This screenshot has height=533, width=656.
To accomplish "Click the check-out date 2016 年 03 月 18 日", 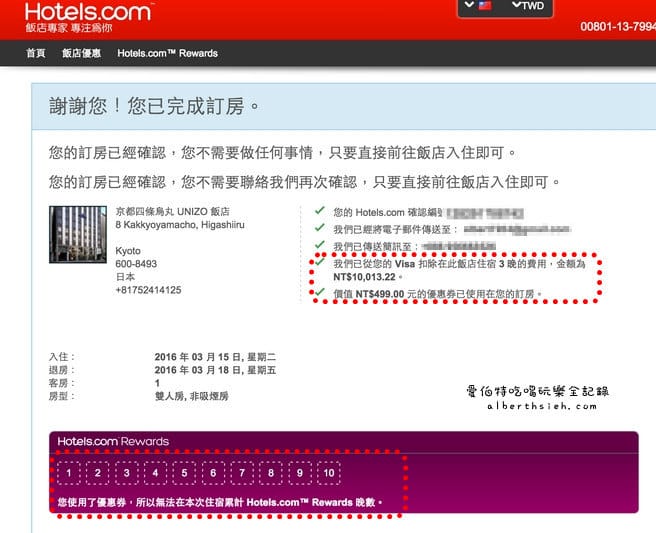I will pos(215,370).
